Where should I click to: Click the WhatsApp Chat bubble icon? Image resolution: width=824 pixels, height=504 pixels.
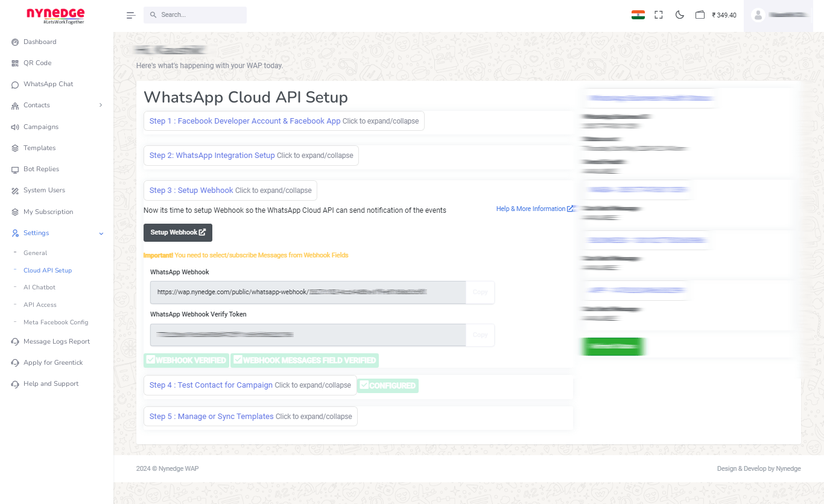[x=15, y=84]
